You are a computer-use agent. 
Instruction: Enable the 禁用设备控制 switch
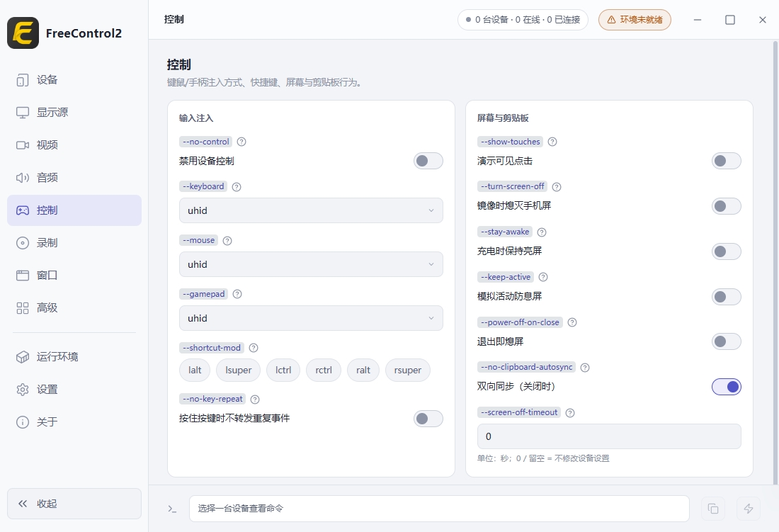428,161
